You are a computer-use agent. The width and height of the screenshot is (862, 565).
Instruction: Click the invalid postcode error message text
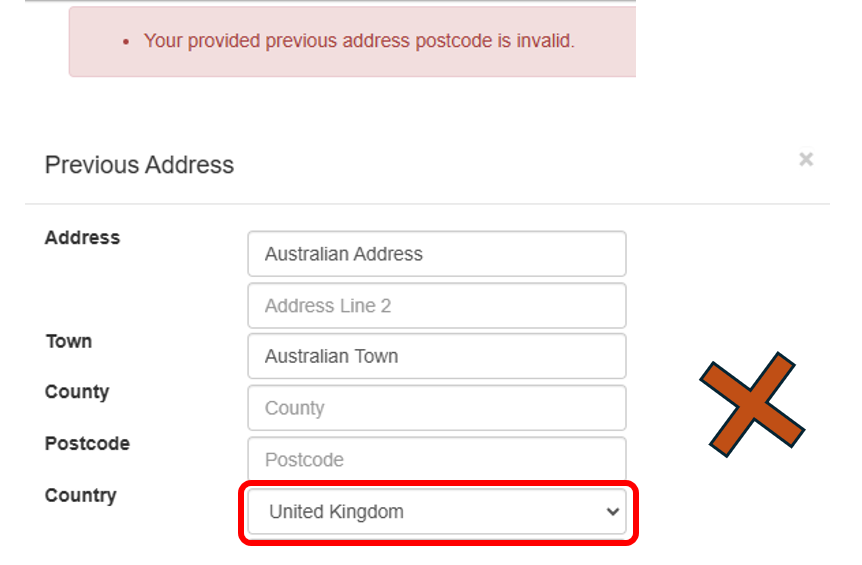(x=359, y=41)
